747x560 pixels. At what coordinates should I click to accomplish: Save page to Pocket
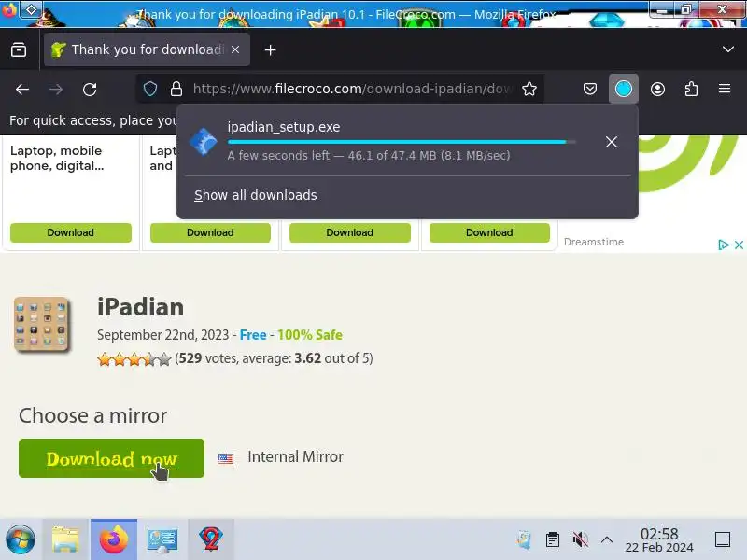pos(590,89)
